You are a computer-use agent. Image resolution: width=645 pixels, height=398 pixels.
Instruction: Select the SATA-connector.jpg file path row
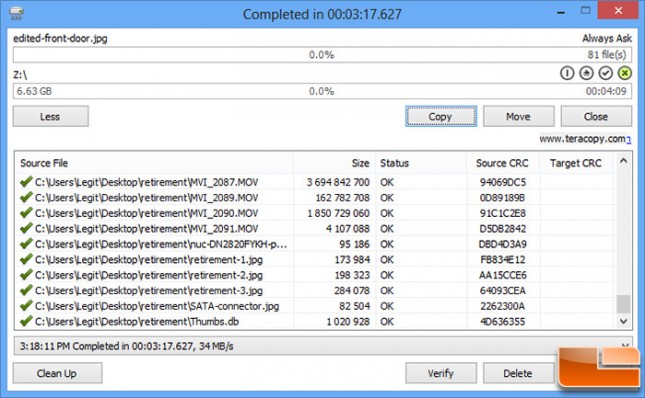pyautogui.click(x=157, y=306)
